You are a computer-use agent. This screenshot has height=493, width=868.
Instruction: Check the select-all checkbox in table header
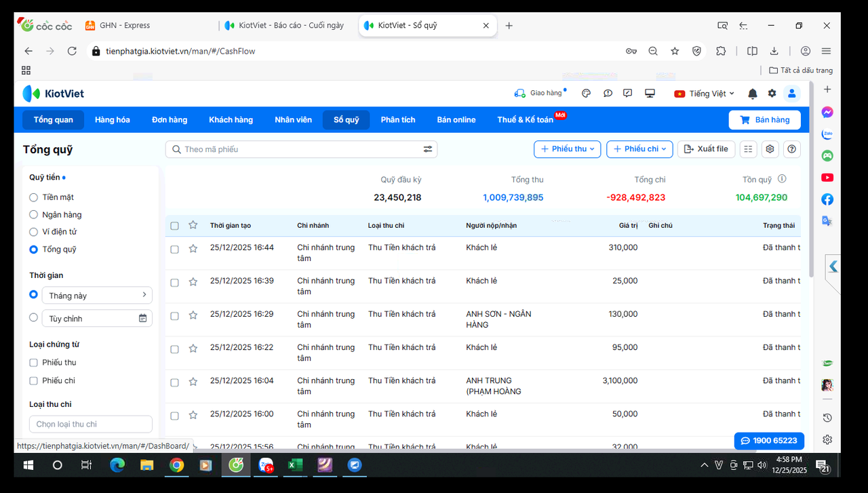tap(174, 225)
